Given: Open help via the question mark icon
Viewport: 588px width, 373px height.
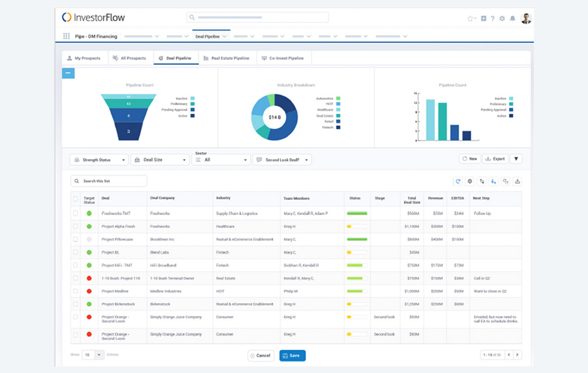Looking at the screenshot, I should point(493,18).
